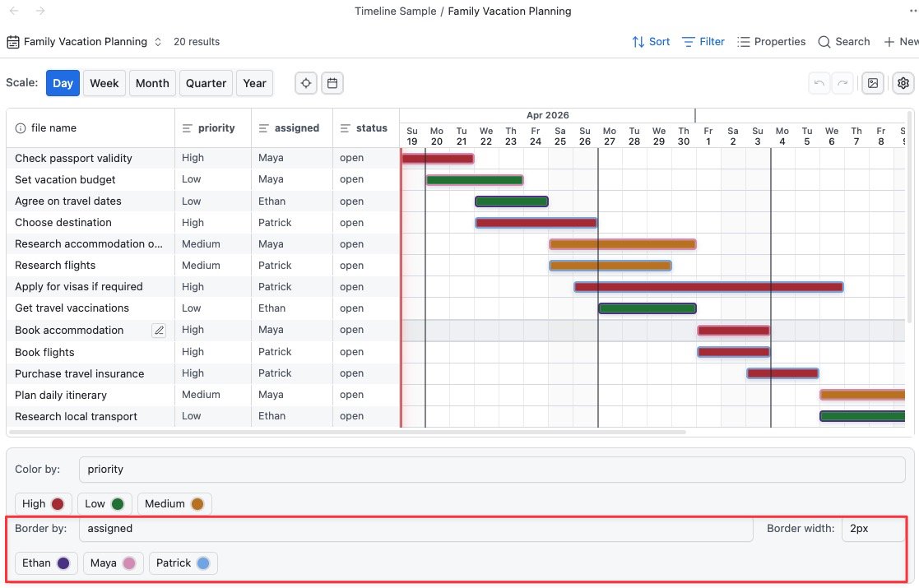This screenshot has height=588, width=919.
Task: Click the Apr 2026 month header
Action: [x=547, y=115]
